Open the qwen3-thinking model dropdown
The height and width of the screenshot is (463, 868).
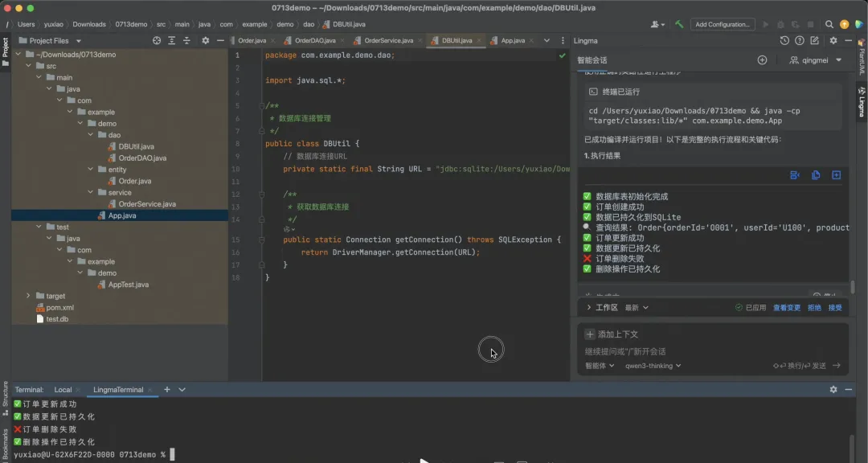653,366
